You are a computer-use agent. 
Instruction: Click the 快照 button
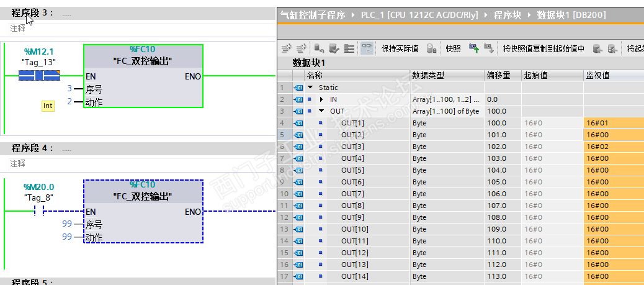point(453,48)
